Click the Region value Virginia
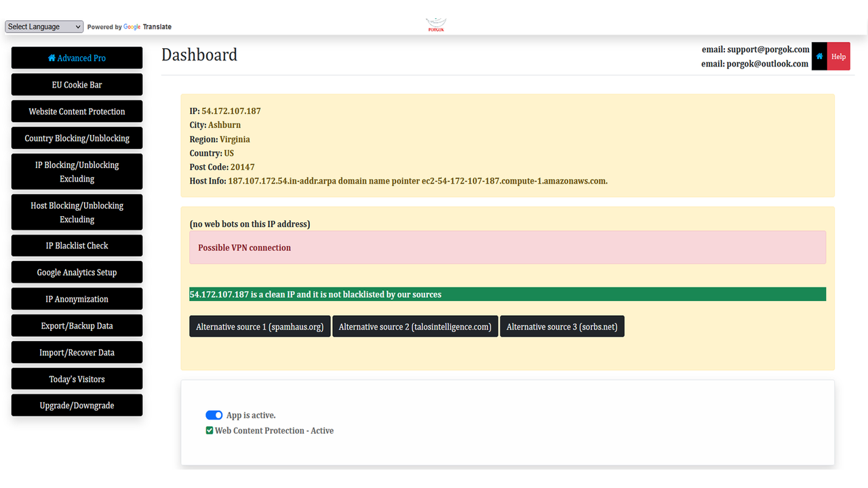868x488 pixels. 235,139
